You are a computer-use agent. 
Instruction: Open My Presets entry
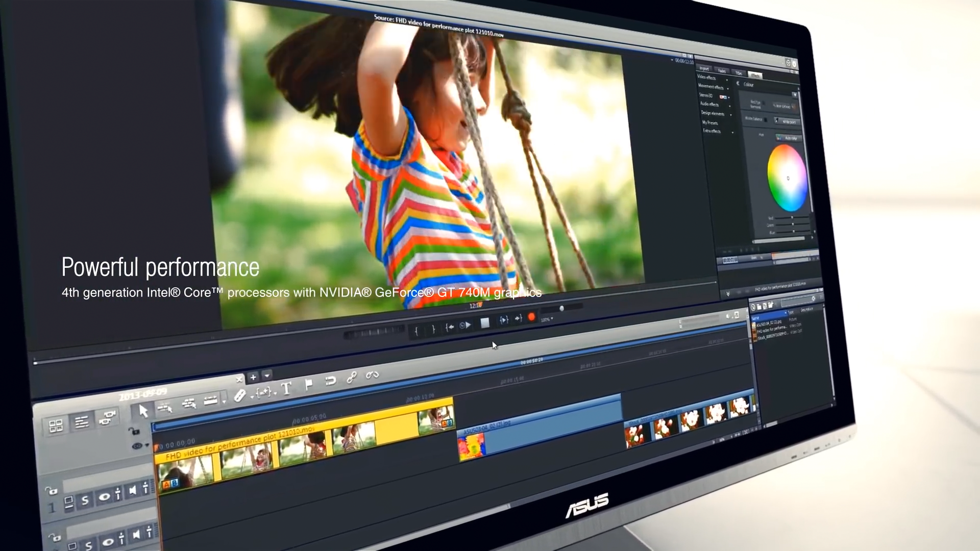[710, 122]
